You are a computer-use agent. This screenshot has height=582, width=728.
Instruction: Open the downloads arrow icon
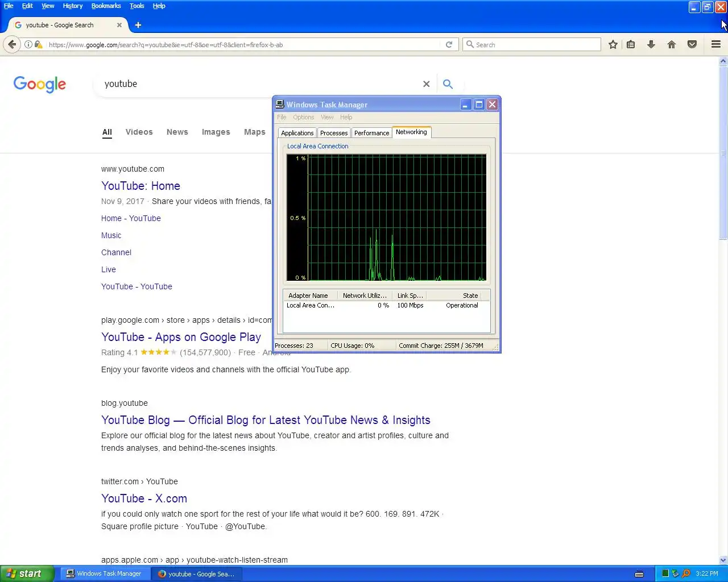click(x=651, y=44)
